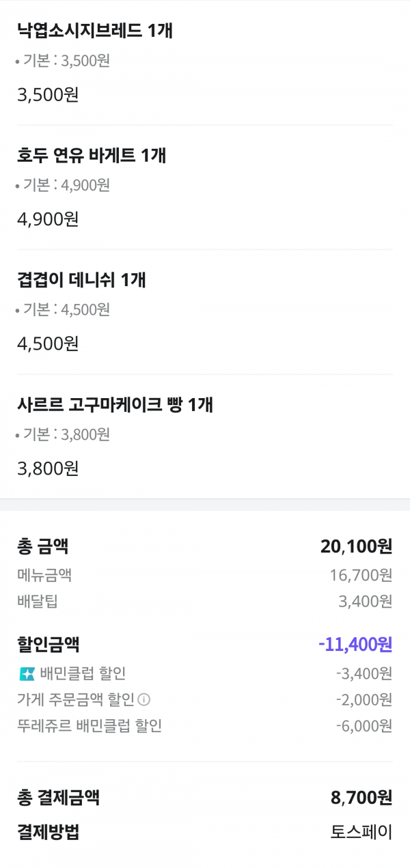Viewport: 410px width, 868px height.
Task: Click the 메뉴금액 16,700원 amount
Action: coord(361,576)
